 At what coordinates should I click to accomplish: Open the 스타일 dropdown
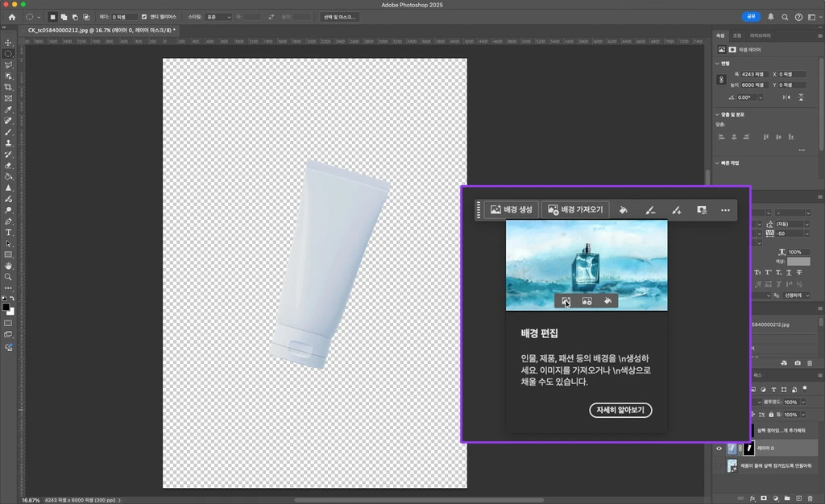pyautogui.click(x=220, y=17)
